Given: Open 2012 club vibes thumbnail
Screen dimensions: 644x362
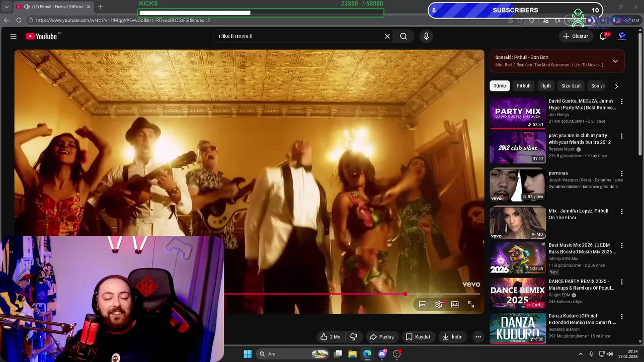Looking at the screenshot, I should click(518, 148).
